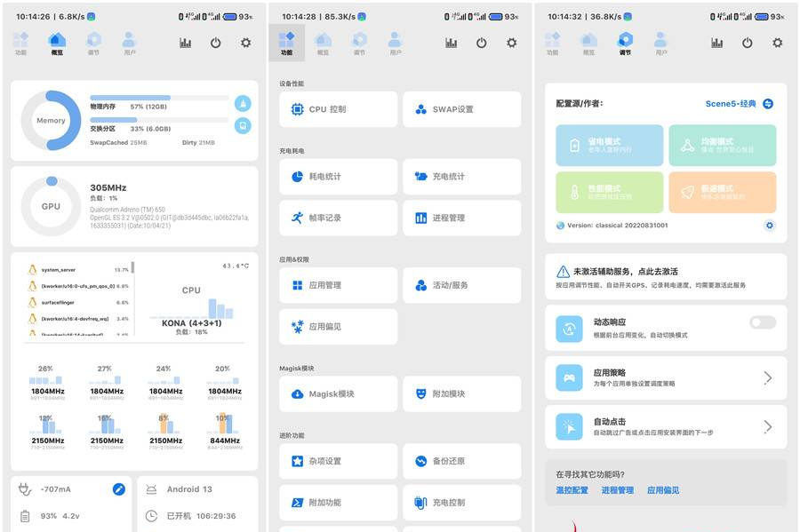The width and height of the screenshot is (800, 532).
Task: Open 活动/服务 activities and services
Action: click(461, 285)
